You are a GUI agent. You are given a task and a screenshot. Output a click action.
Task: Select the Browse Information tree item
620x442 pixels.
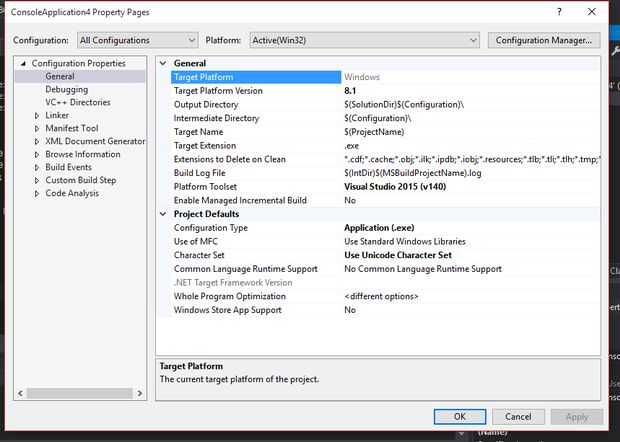tap(83, 155)
